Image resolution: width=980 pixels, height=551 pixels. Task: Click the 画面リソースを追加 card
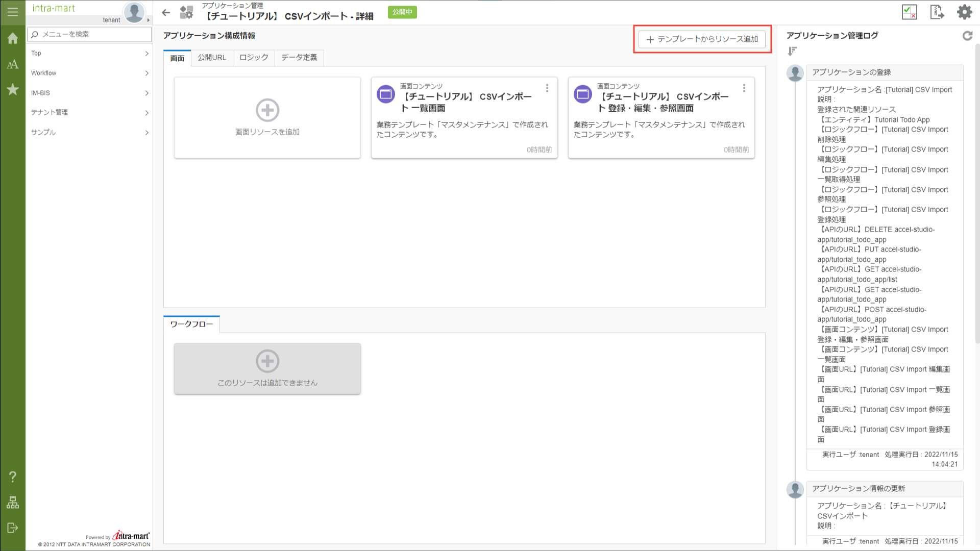pyautogui.click(x=267, y=118)
